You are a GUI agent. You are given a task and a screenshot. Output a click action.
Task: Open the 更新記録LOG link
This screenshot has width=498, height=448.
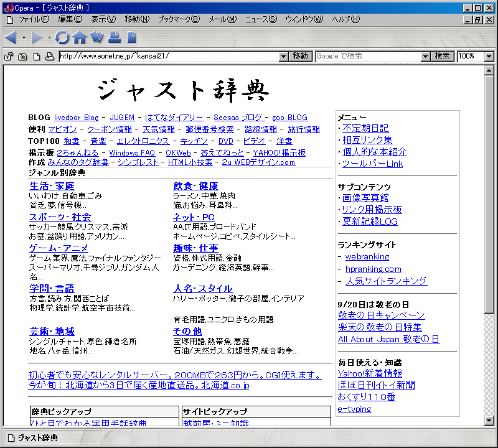370,222
